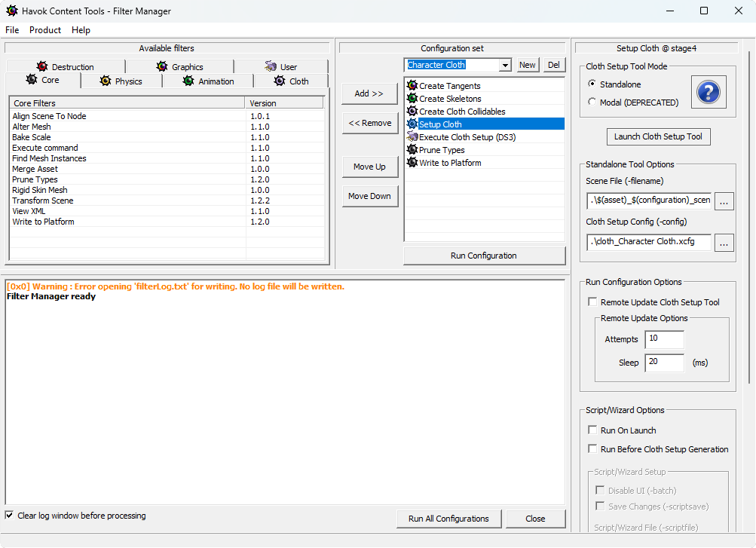This screenshot has height=548, width=756.
Task: Click the blue question mark help icon
Action: 708,91
